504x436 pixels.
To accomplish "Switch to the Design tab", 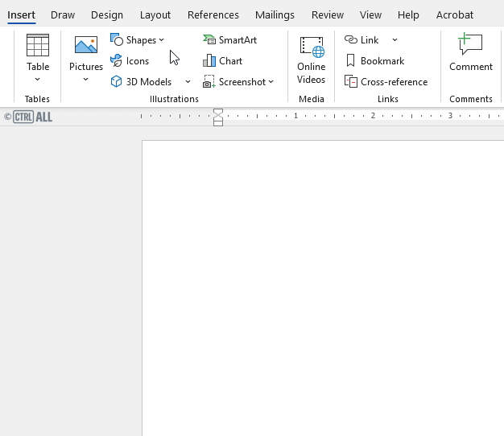I will (107, 14).
